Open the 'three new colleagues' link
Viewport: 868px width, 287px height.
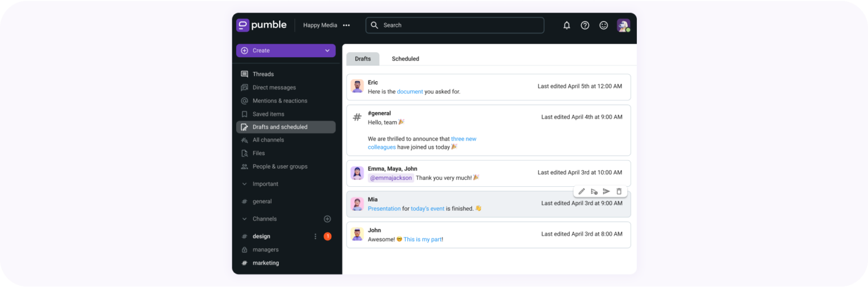(x=422, y=143)
